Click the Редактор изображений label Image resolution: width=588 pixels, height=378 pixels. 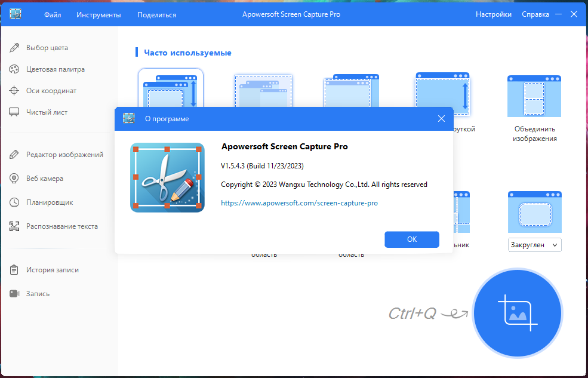pos(64,155)
